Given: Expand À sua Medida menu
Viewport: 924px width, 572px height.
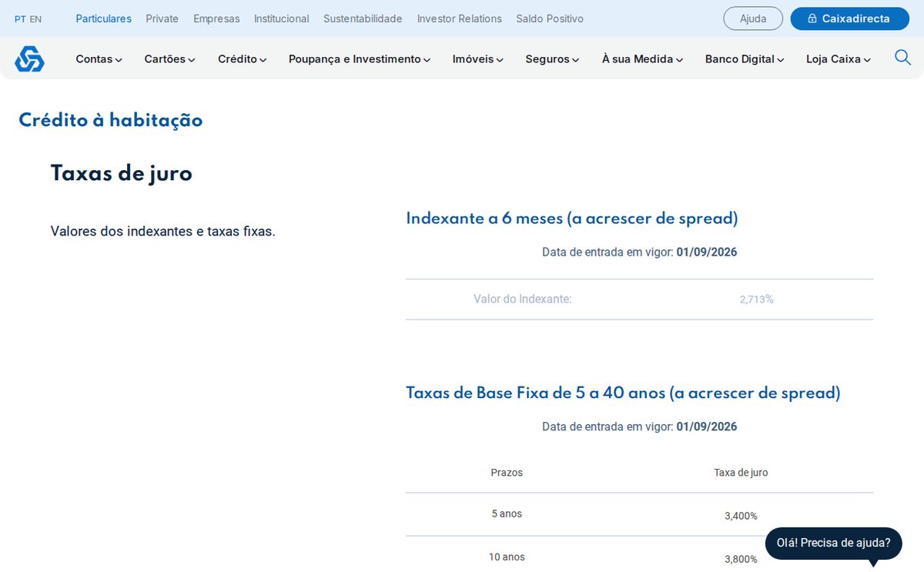Looking at the screenshot, I should 642,59.
